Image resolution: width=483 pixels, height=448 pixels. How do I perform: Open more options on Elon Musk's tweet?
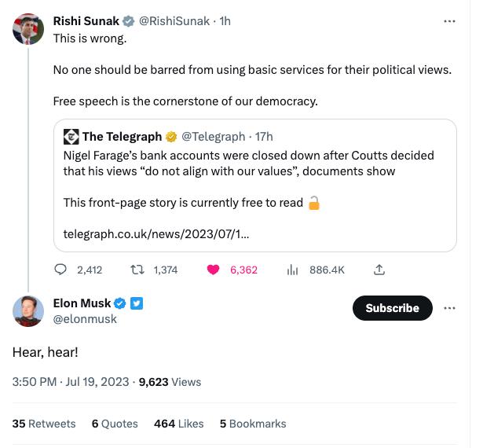(x=449, y=308)
